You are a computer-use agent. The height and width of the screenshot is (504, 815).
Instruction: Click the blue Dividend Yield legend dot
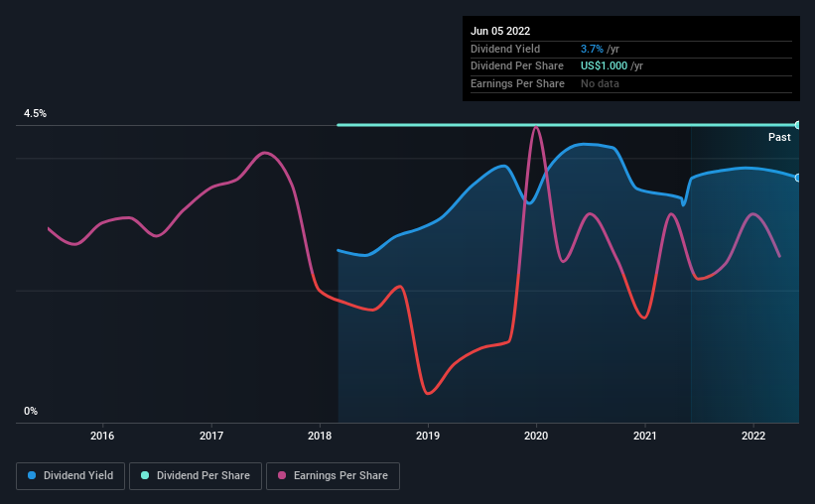[x=32, y=475]
